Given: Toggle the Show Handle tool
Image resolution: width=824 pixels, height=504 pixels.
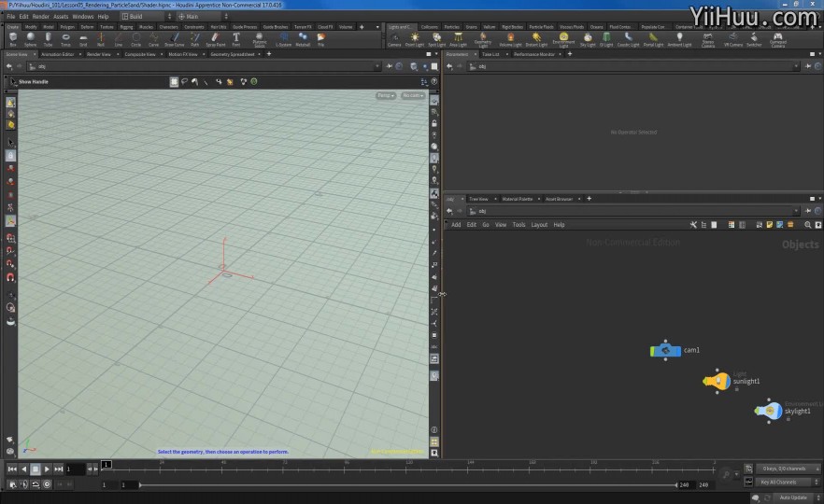Looking at the screenshot, I should pos(30,81).
